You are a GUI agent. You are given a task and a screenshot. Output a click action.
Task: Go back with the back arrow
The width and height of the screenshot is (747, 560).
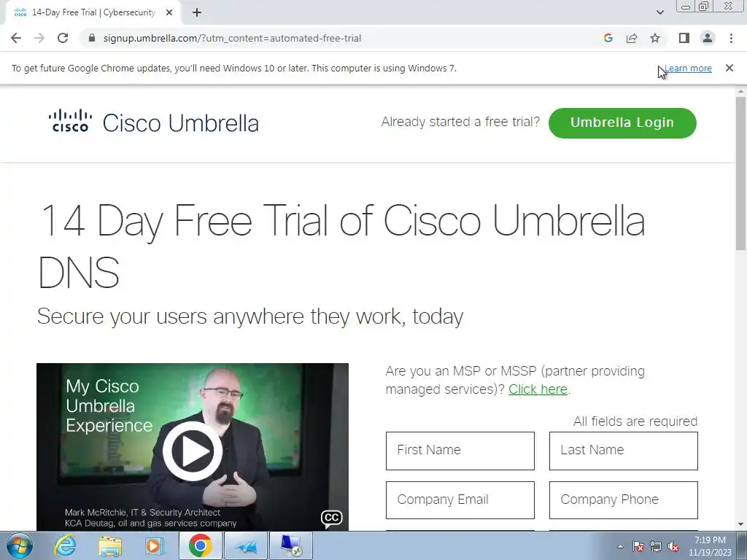pos(16,38)
